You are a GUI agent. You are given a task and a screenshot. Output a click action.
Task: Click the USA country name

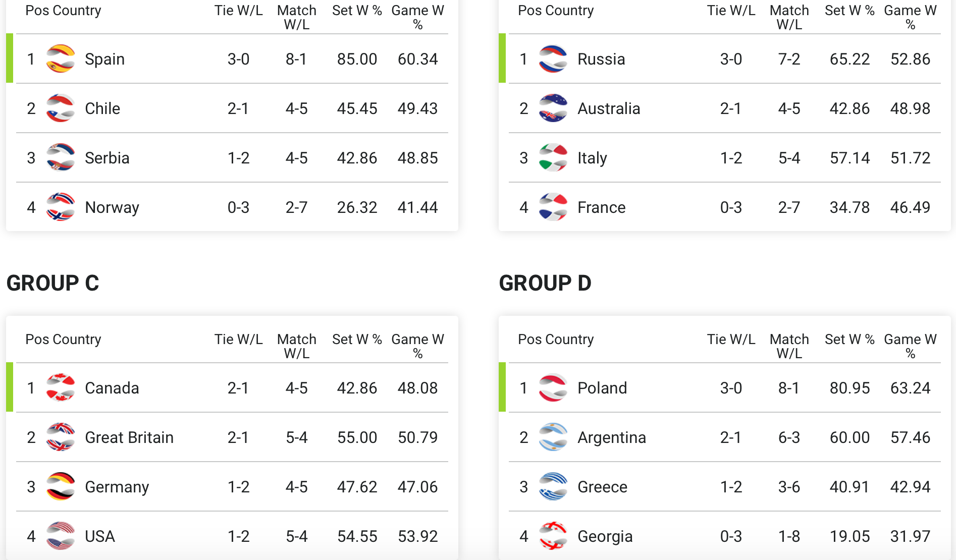point(100,536)
